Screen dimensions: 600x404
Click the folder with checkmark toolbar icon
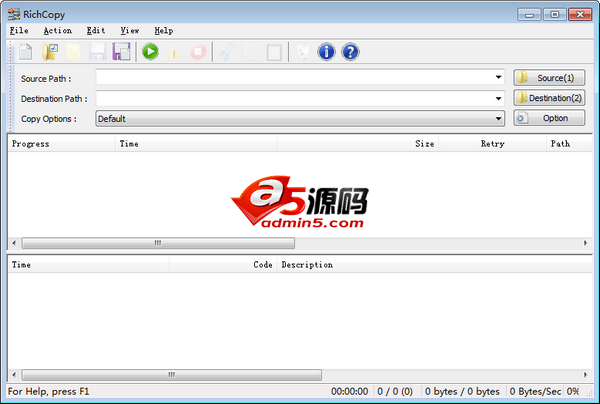50,52
